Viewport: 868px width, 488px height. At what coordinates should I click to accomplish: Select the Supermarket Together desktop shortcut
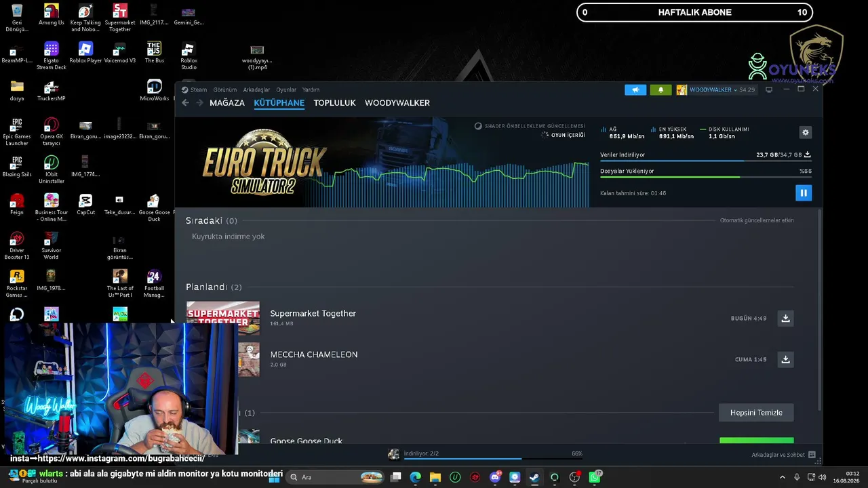coord(120,18)
